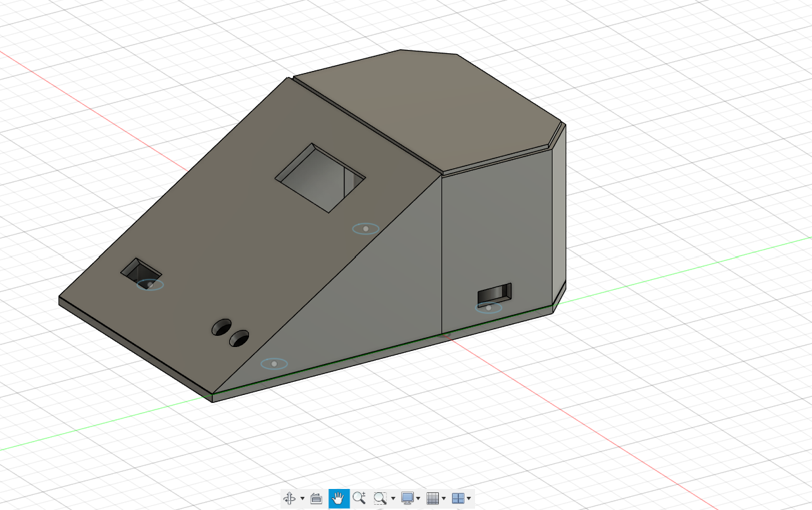Select the left circular hole on the slope
The width and height of the screenshot is (812, 510).
coord(221,327)
